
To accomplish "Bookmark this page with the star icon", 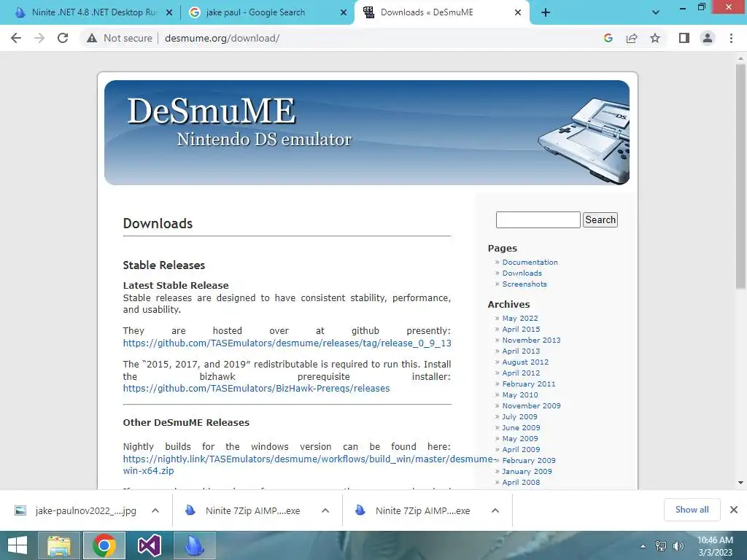I will [x=655, y=38].
